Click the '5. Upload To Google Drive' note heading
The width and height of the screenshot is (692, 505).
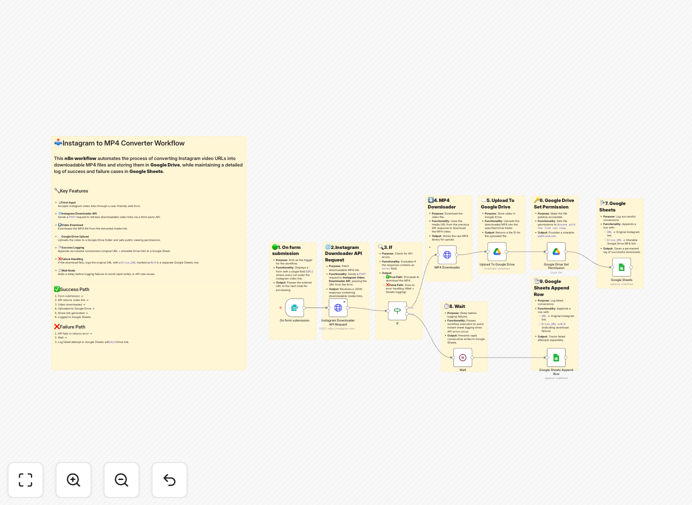coord(497,204)
